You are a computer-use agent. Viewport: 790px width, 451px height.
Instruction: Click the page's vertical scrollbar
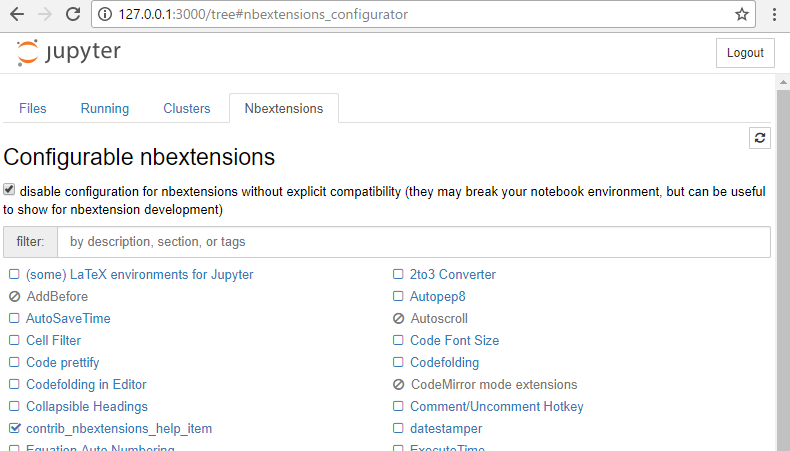click(x=783, y=250)
